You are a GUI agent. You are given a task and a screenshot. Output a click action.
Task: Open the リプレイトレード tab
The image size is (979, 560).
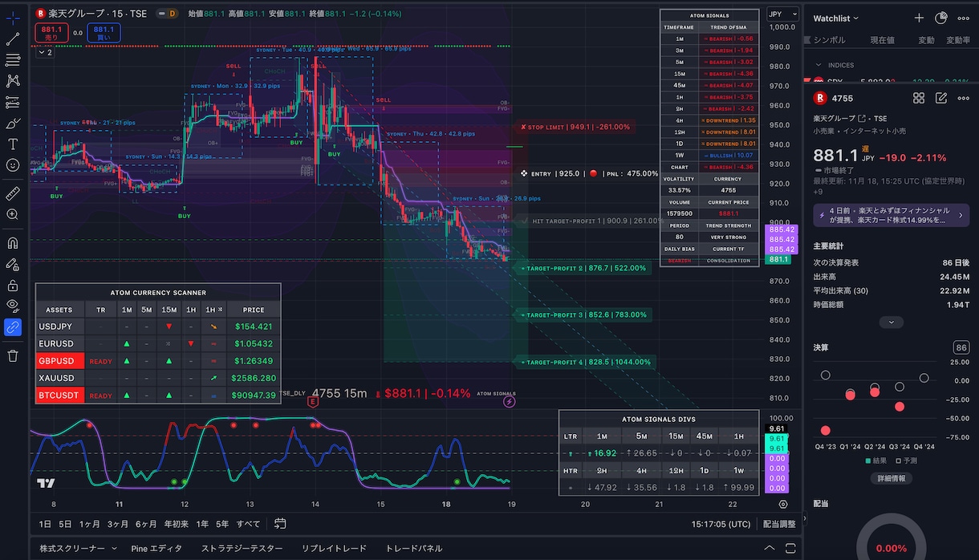[334, 549]
